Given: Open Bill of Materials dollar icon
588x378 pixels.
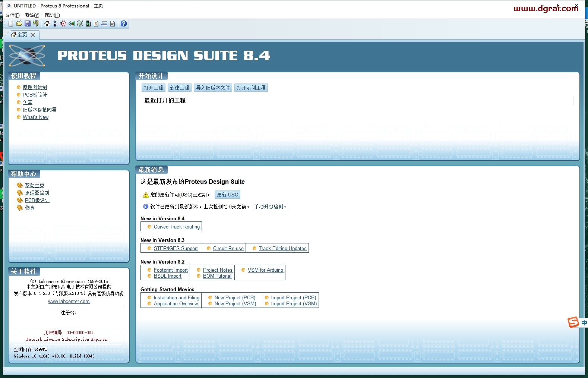Looking at the screenshot, I should click(96, 23).
